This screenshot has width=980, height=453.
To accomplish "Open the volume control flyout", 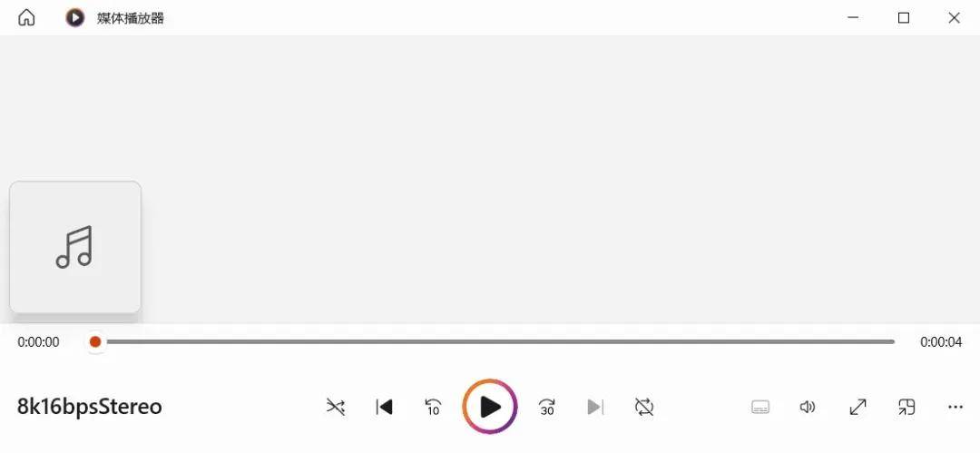I will coord(808,408).
